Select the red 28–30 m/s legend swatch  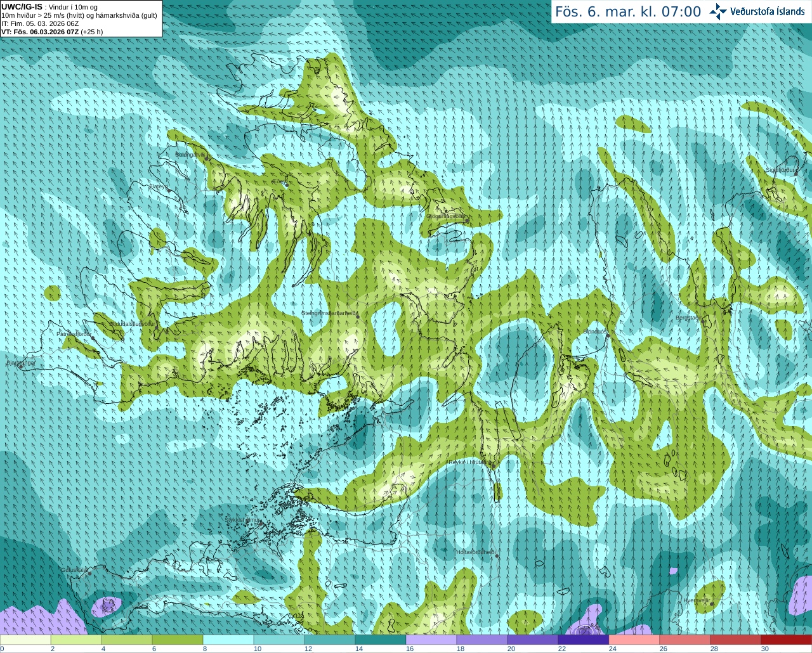pos(736,640)
